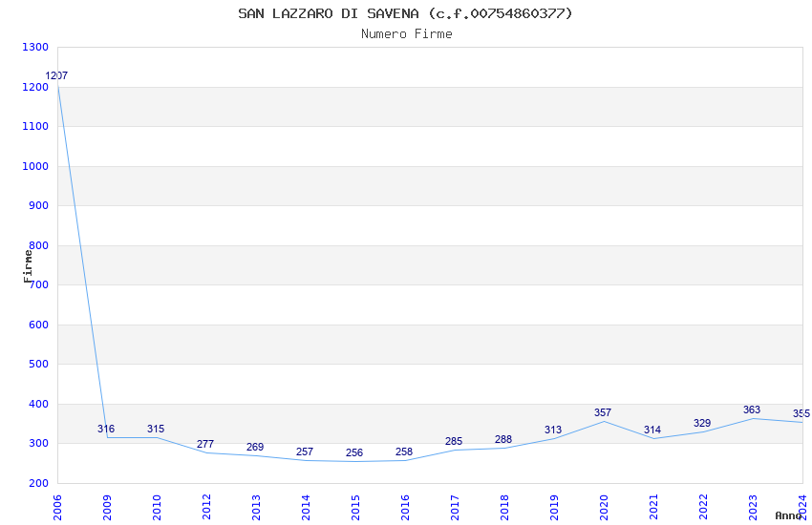Image resolution: width=812 pixels, height=525 pixels.
Task: Click the data label 258
Action: click(404, 452)
